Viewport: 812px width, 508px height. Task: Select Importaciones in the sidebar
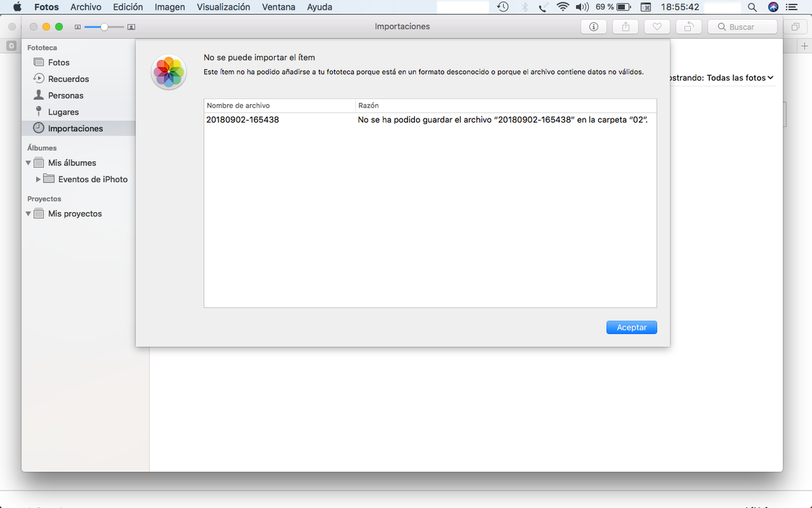coord(75,129)
